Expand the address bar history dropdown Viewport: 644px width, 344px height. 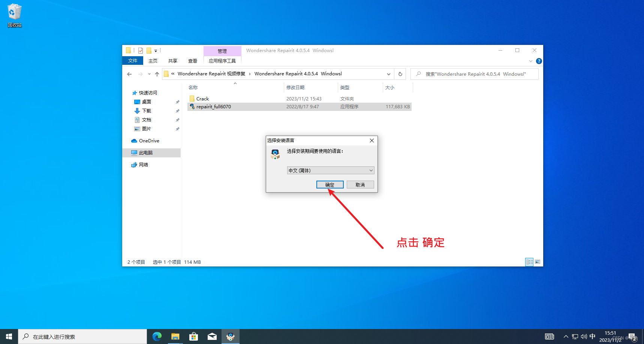click(x=389, y=74)
